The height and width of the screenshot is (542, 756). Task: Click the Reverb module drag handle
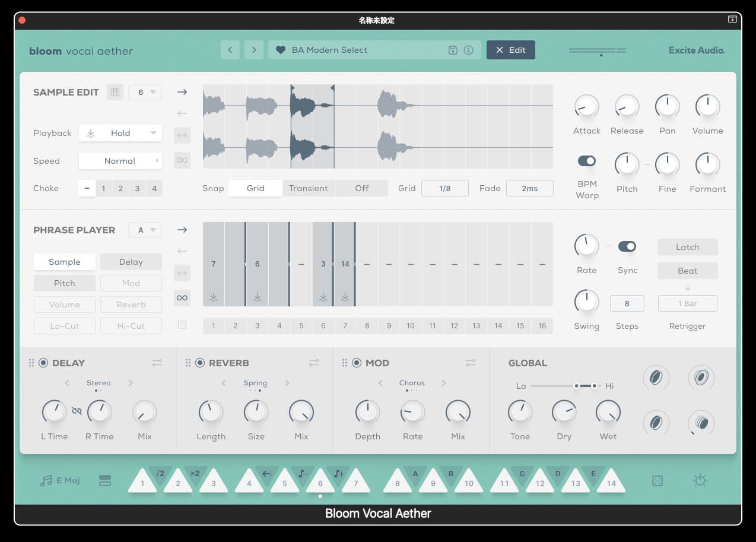188,363
